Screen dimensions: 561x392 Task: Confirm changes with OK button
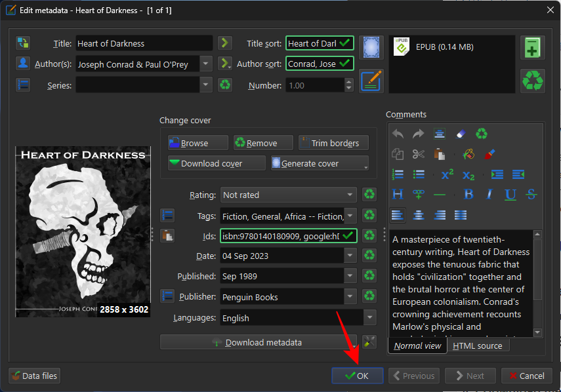(x=358, y=376)
